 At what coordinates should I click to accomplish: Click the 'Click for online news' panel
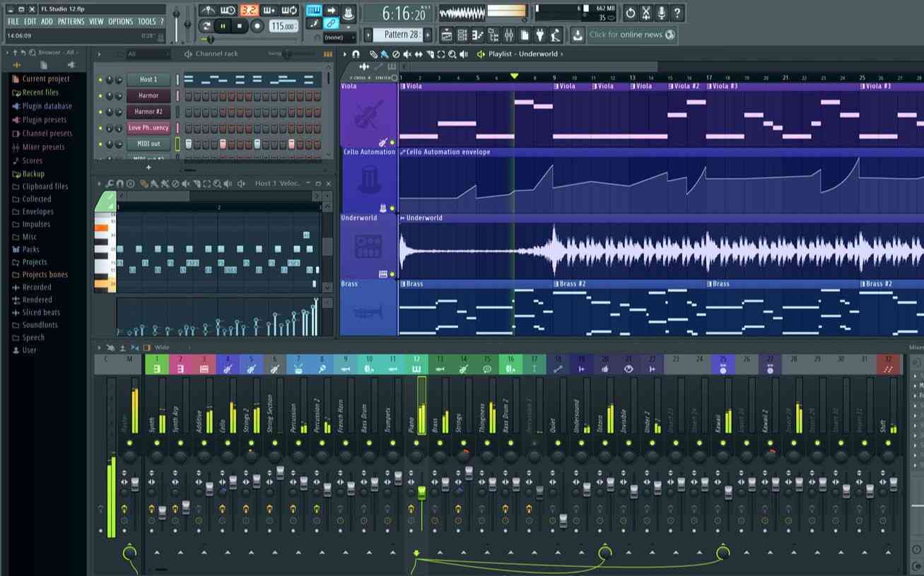click(632, 35)
